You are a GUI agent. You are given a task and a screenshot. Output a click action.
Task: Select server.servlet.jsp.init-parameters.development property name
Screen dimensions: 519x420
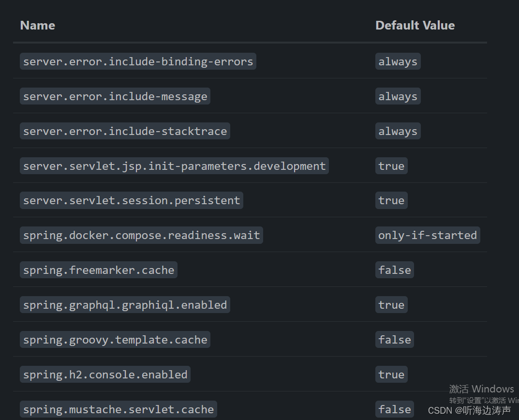174,165
